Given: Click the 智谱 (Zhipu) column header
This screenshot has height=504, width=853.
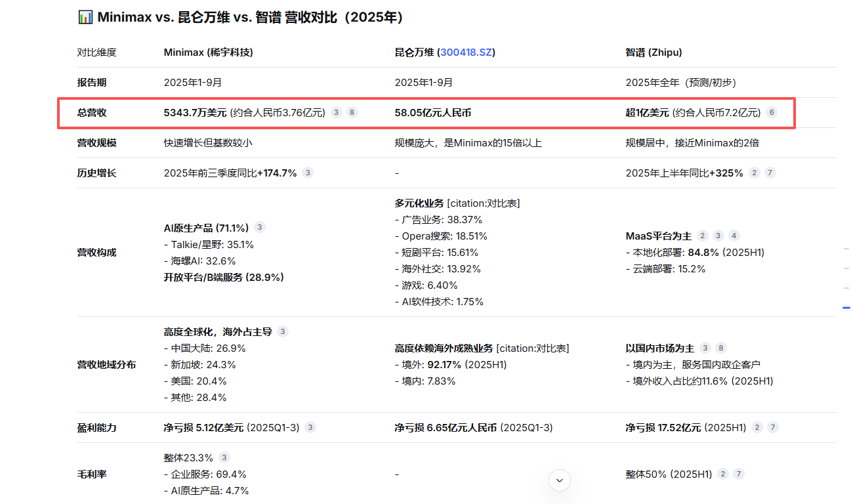Looking at the screenshot, I should 654,52.
